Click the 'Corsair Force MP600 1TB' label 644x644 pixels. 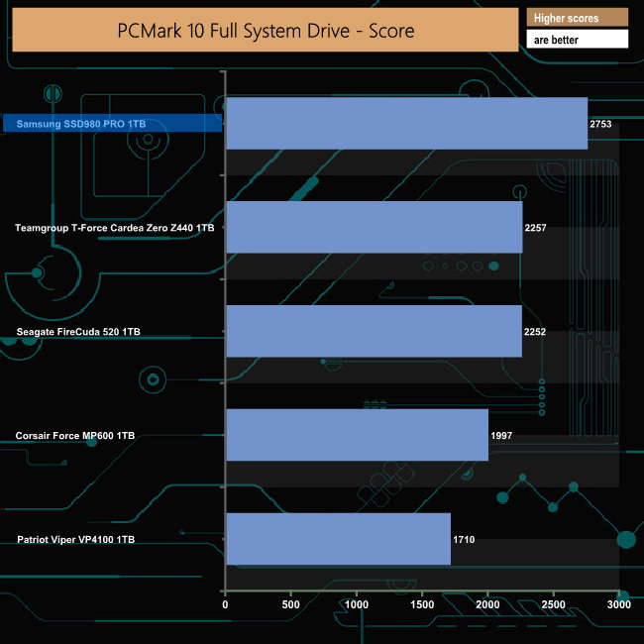coord(75,435)
